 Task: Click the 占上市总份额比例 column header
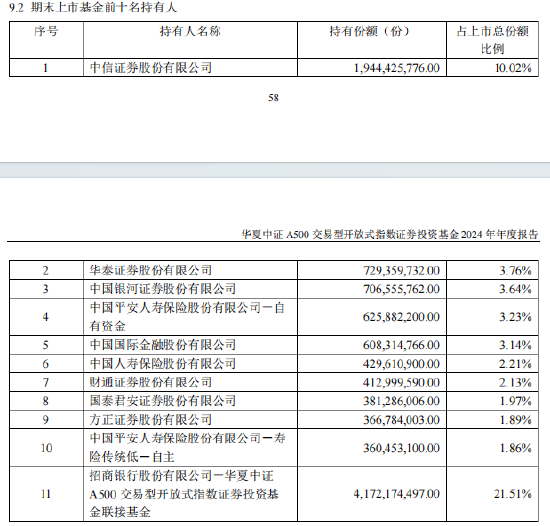[492, 40]
